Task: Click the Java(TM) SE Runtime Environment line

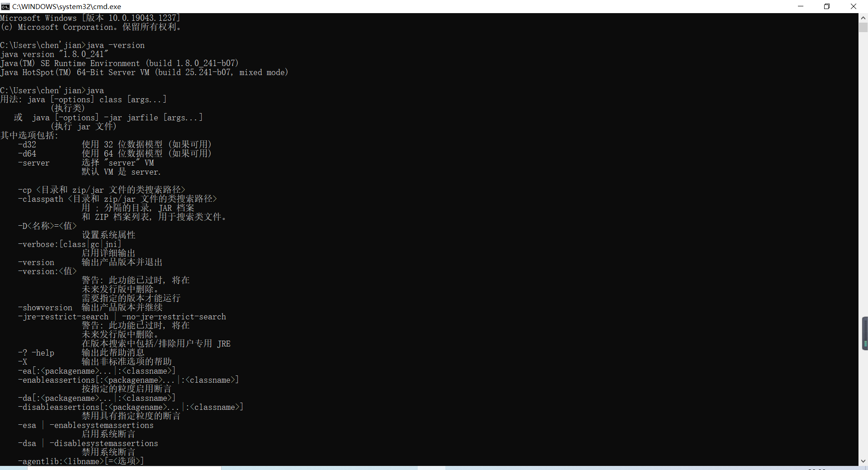Action: click(x=119, y=63)
